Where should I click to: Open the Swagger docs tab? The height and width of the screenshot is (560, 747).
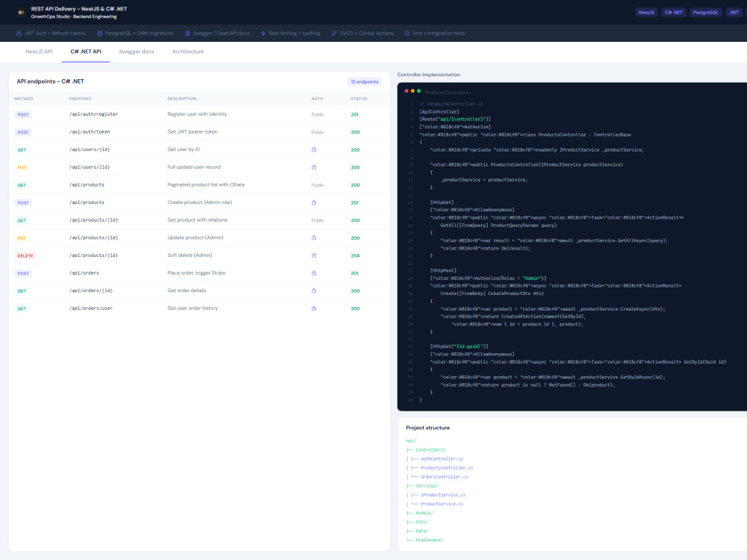coord(137,52)
